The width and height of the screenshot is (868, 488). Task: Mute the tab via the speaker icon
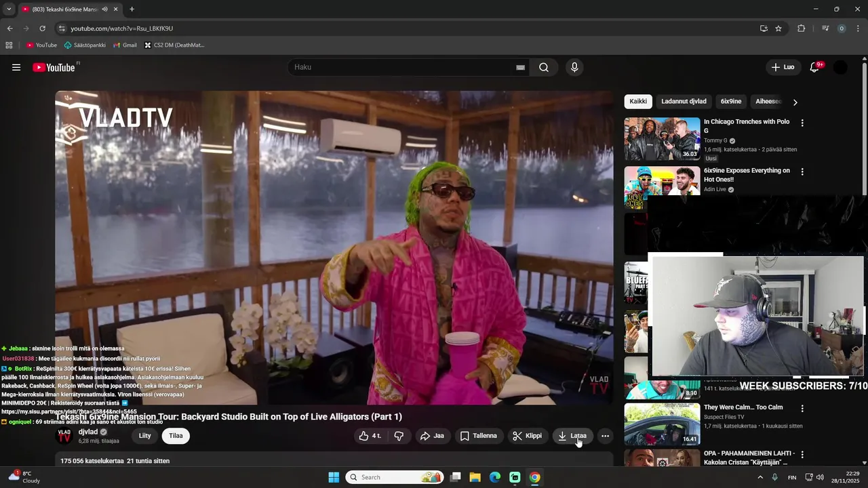coord(104,9)
